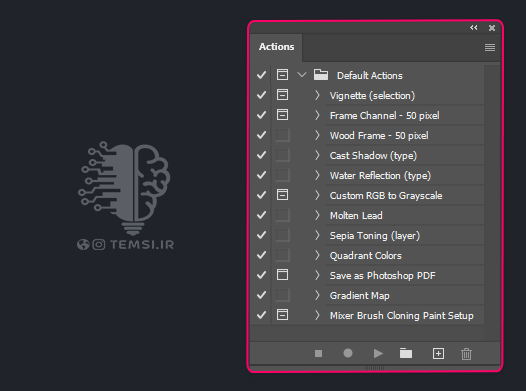The image size is (526, 391).
Task: Expand the Cast Shadow (type) action
Action: click(x=317, y=155)
